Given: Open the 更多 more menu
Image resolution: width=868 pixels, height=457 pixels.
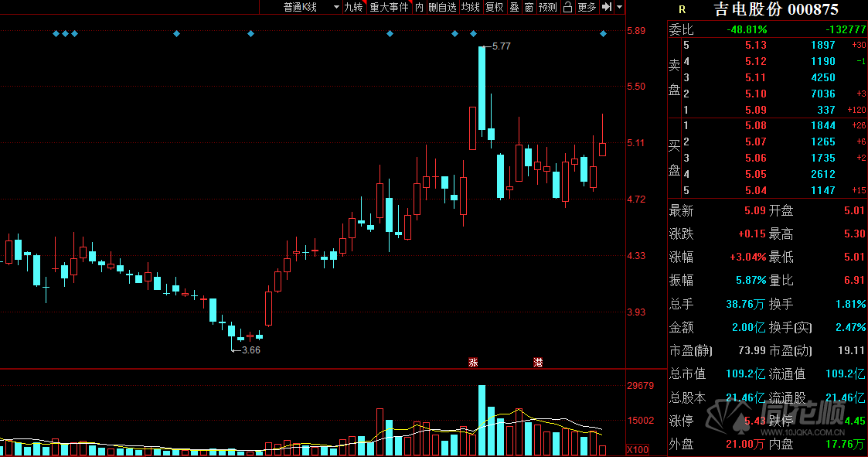Looking at the screenshot, I should [x=587, y=7].
